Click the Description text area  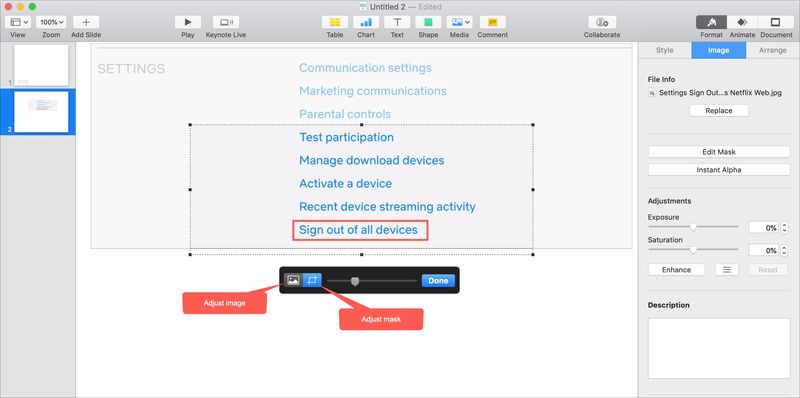pyautogui.click(x=719, y=349)
